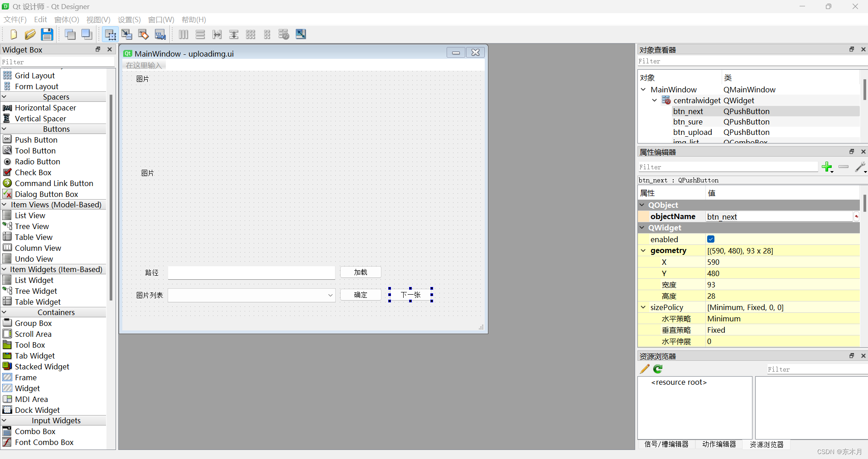
Task: Apply form layout from toolbar
Action: tap(267, 34)
